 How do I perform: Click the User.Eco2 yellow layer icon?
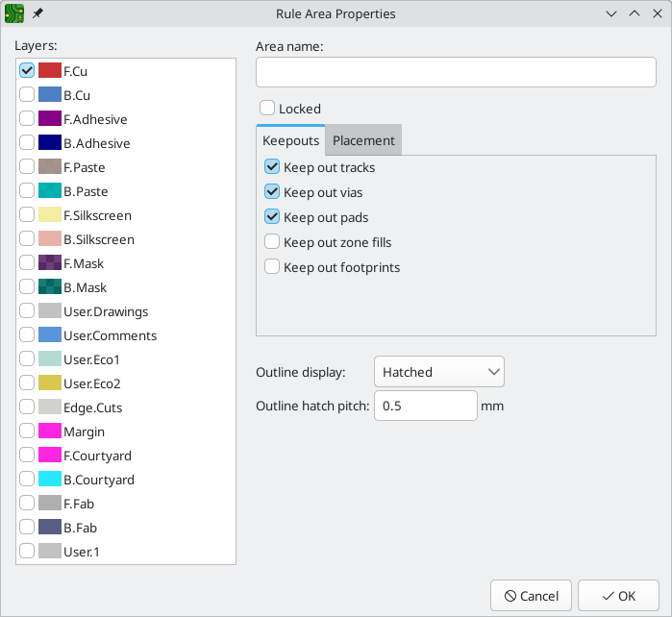pyautogui.click(x=50, y=383)
